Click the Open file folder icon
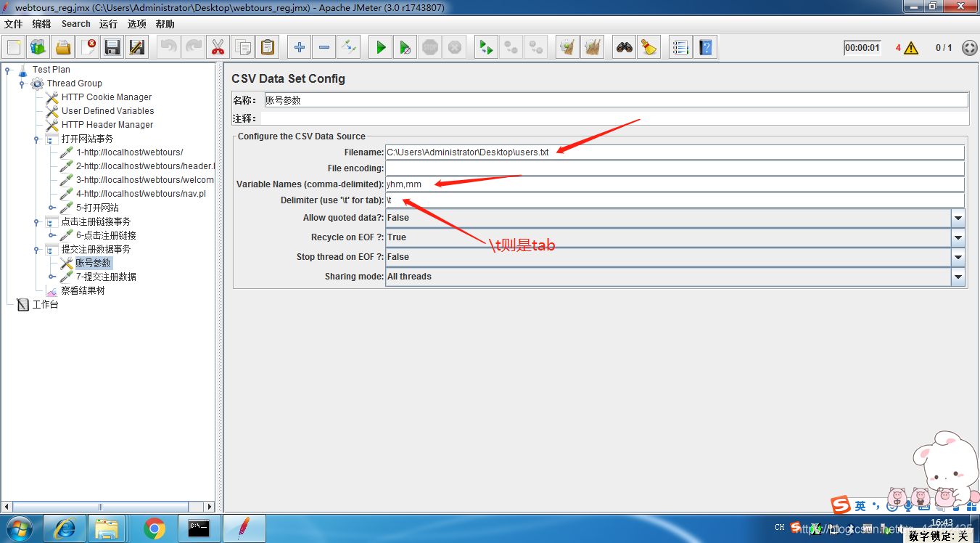Image resolution: width=980 pixels, height=543 pixels. coord(63,48)
